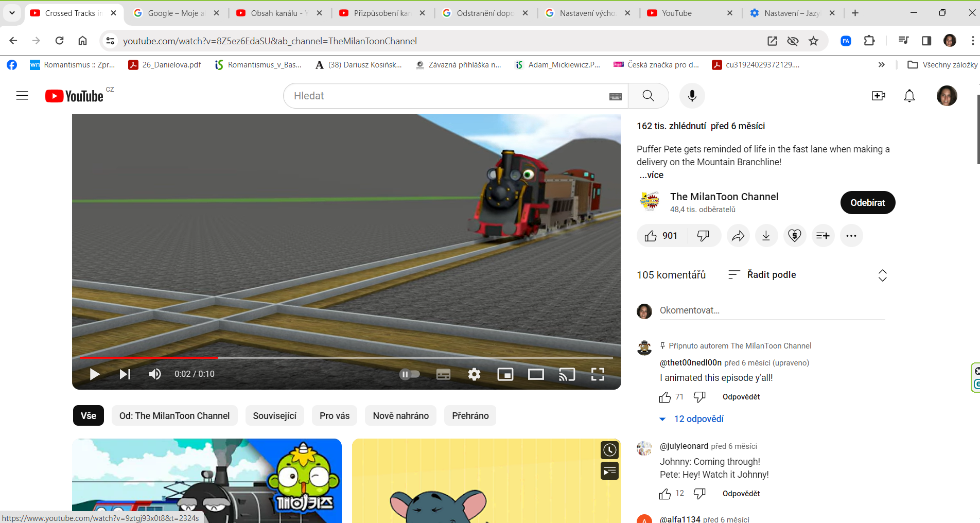Skip to the next video
980x523 pixels.
[125, 374]
